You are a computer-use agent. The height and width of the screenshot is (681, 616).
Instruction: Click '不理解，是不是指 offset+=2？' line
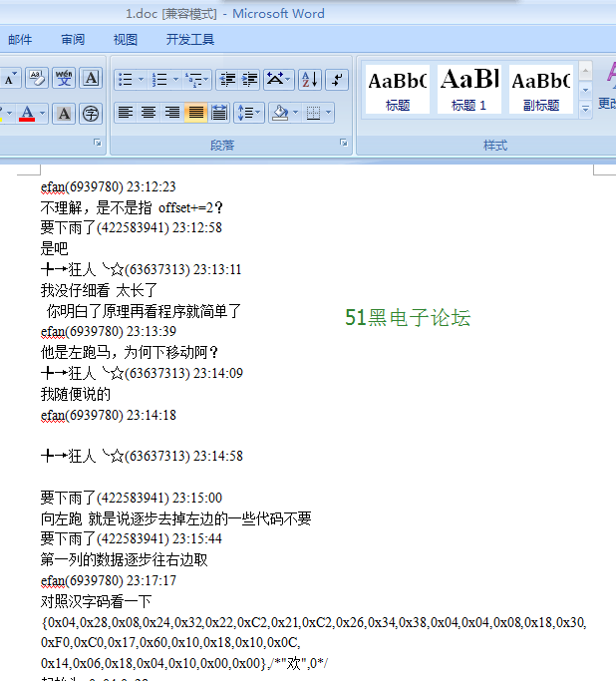point(132,207)
